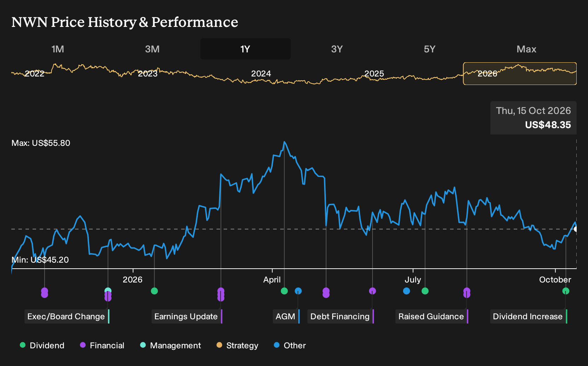Click the green dividend marker right of April
This screenshot has height=366, width=588.
tap(284, 291)
